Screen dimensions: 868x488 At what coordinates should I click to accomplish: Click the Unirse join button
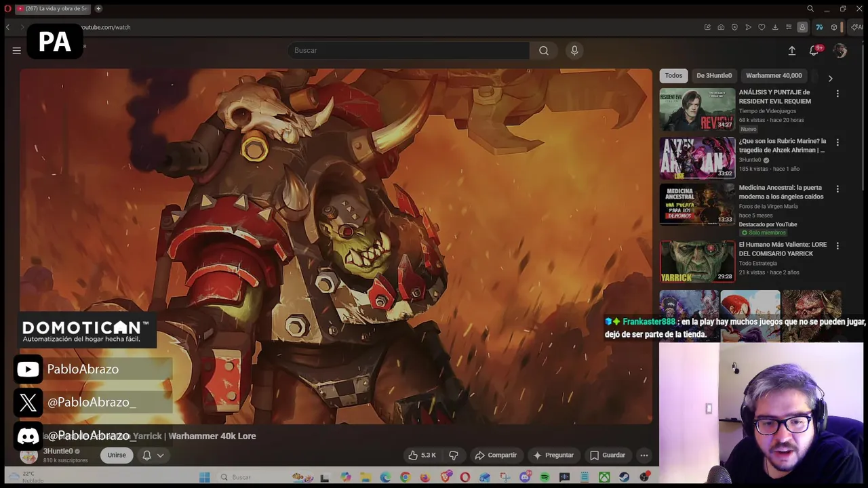117,455
